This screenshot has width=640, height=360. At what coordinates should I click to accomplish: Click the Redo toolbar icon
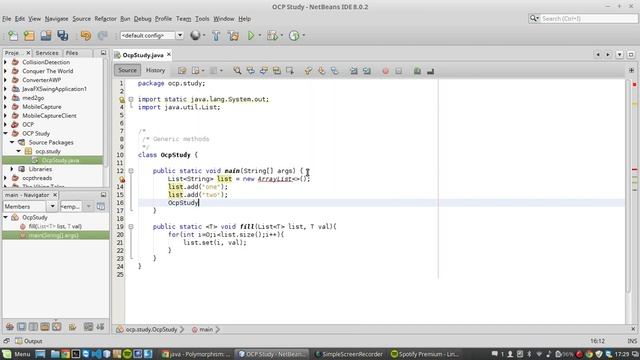point(102,36)
